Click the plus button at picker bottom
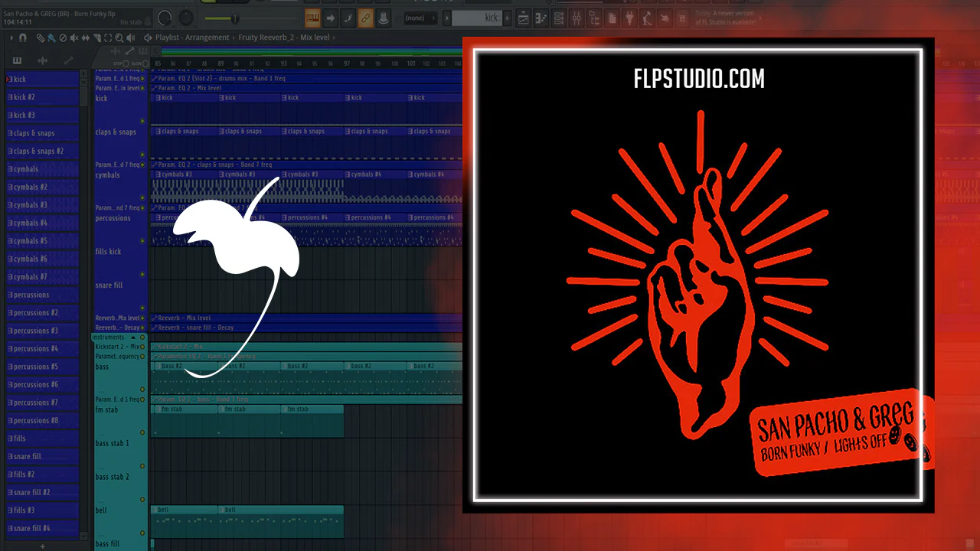 click(x=42, y=546)
